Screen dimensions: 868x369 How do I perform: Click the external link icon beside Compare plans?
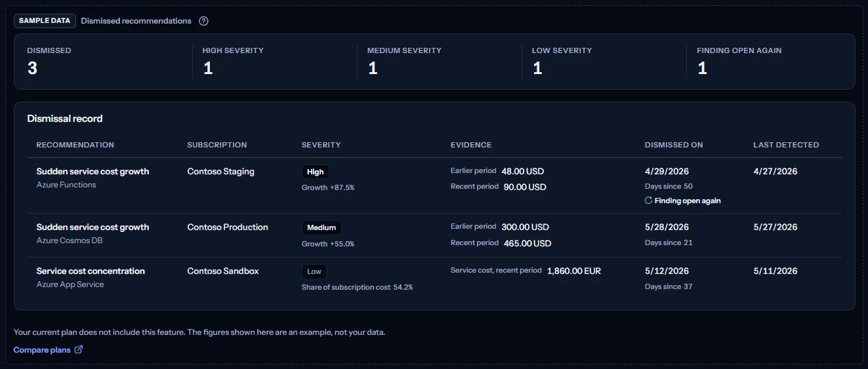coord(79,350)
